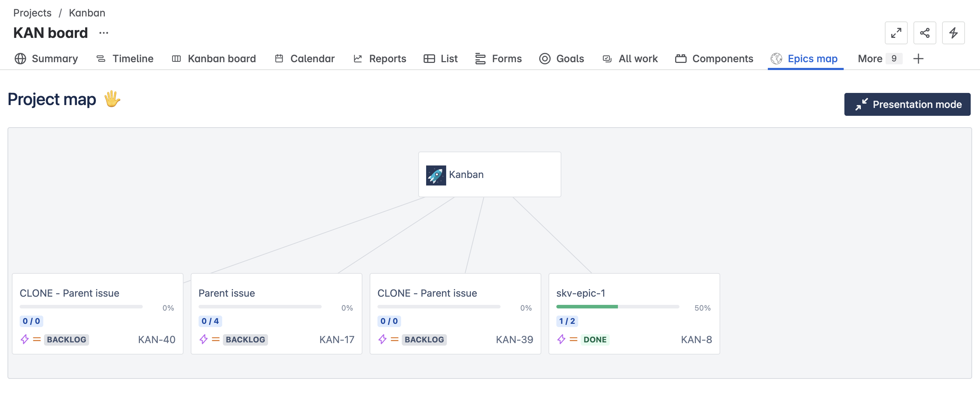Open BACKLOG status on KAN-40 card
Viewport: 980px width, 396px height.
pyautogui.click(x=67, y=340)
